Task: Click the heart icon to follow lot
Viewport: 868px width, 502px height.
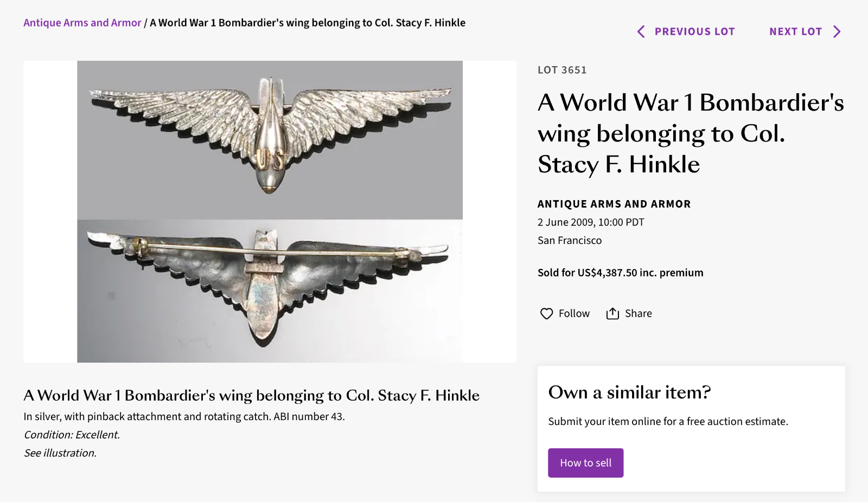Action: pos(546,313)
